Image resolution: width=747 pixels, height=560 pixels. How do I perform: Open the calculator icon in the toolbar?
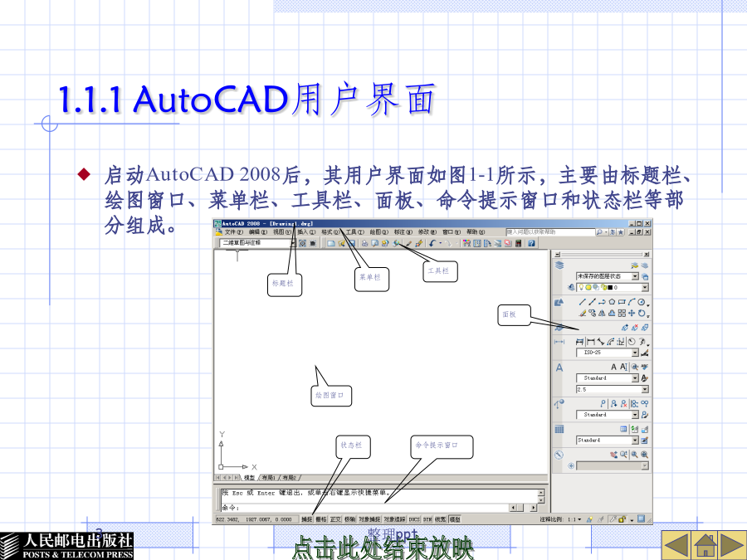[518, 243]
